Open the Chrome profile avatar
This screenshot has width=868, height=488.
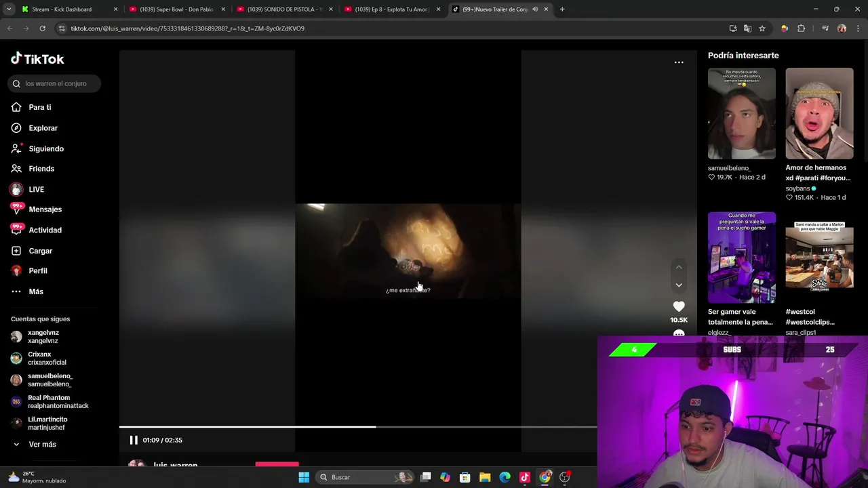[842, 28]
